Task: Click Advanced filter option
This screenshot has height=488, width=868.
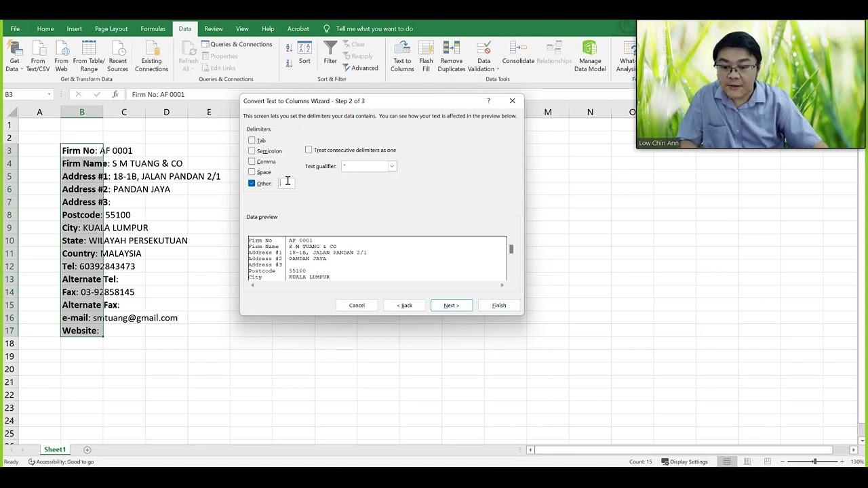Action: coord(360,68)
